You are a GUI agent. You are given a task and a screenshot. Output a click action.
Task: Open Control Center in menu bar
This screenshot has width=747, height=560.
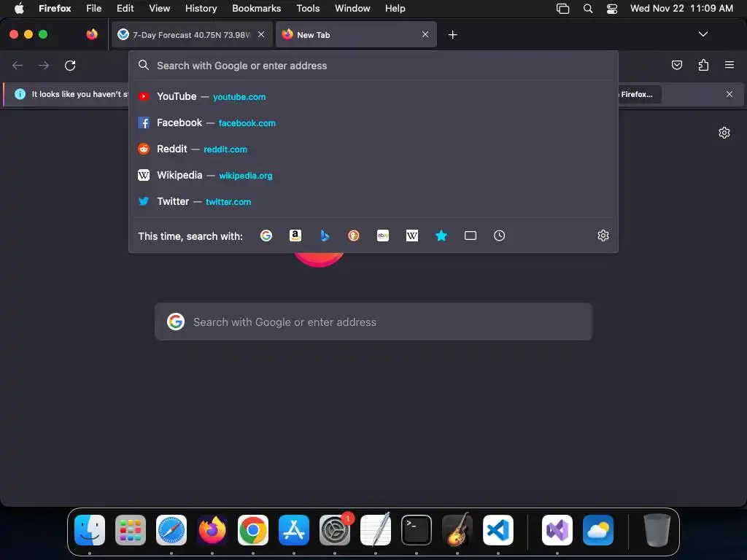pos(612,9)
